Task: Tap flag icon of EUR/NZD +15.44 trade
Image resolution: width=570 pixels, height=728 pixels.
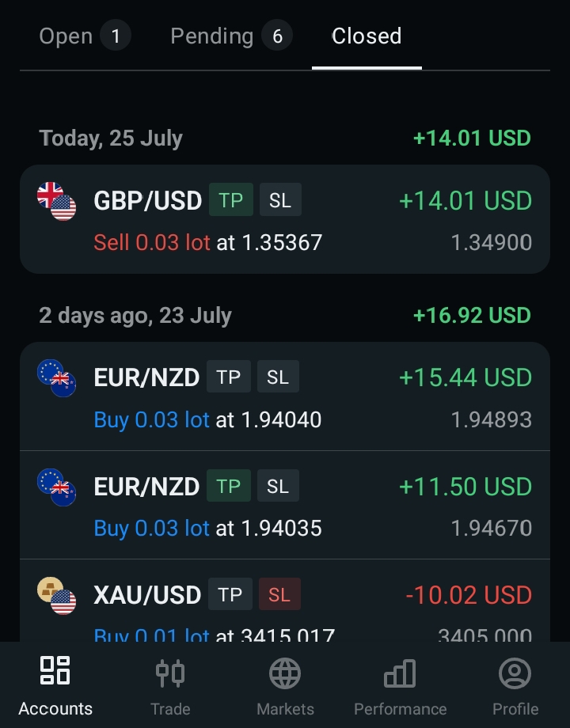Action: pyautogui.click(x=57, y=378)
